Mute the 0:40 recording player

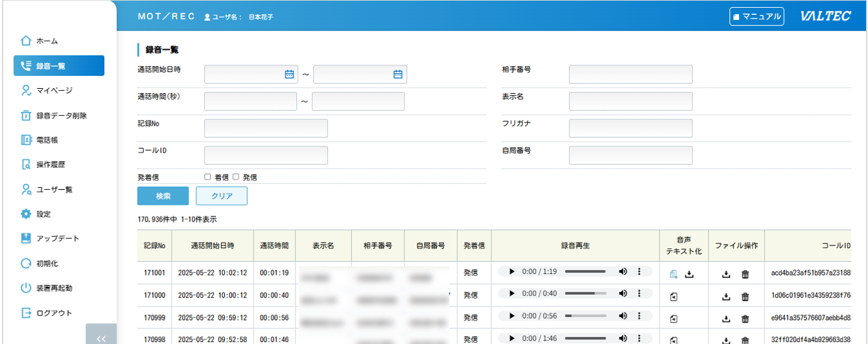pyautogui.click(x=623, y=295)
